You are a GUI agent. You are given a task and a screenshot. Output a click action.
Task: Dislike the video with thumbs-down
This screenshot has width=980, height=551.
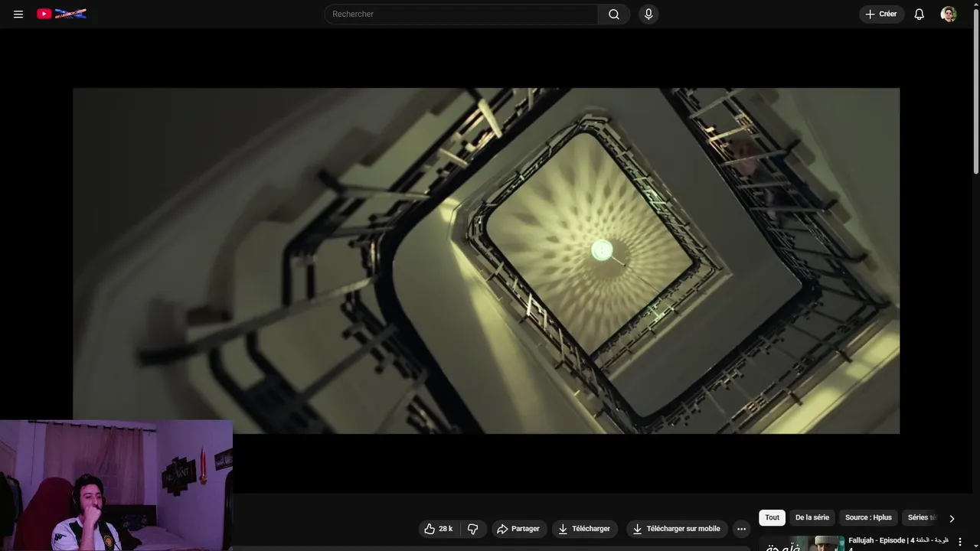472,529
